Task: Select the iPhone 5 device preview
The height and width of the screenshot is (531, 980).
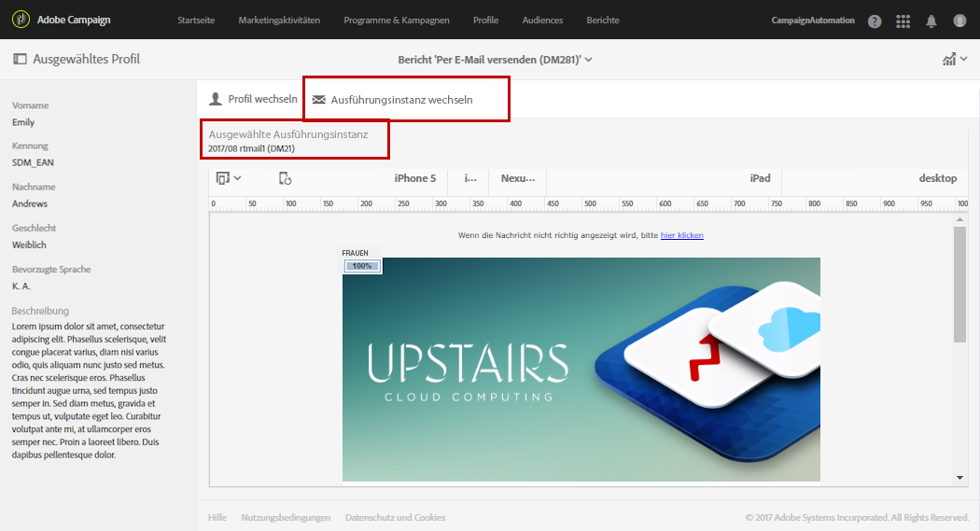Action: [x=415, y=178]
